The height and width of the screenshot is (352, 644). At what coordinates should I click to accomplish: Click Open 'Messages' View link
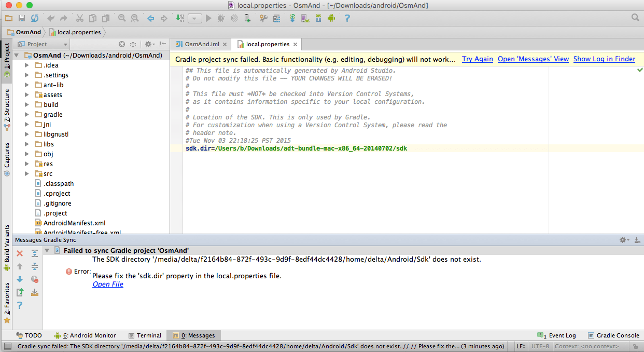click(533, 59)
